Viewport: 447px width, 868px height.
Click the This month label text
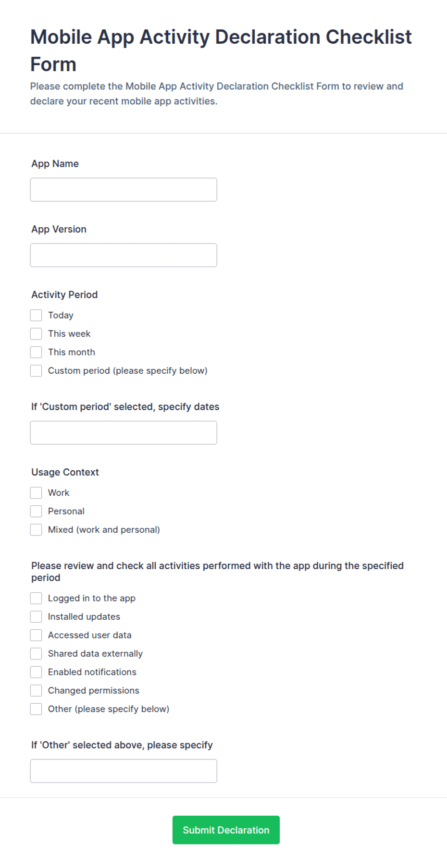[72, 352]
